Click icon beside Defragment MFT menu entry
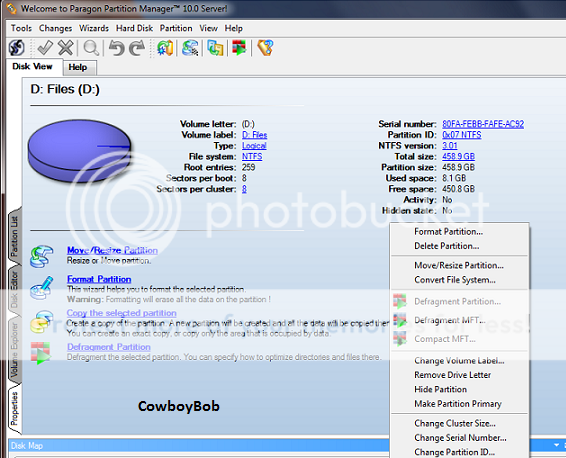 point(400,320)
